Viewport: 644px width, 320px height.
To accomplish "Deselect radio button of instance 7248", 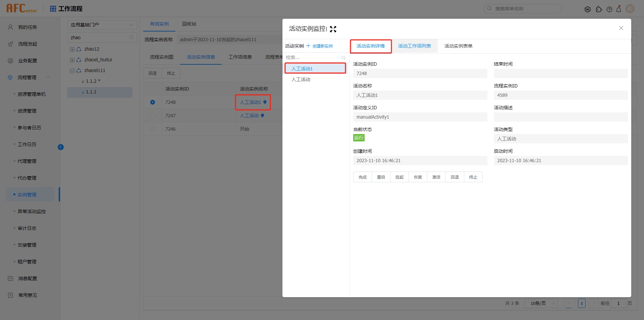I will (x=153, y=102).
